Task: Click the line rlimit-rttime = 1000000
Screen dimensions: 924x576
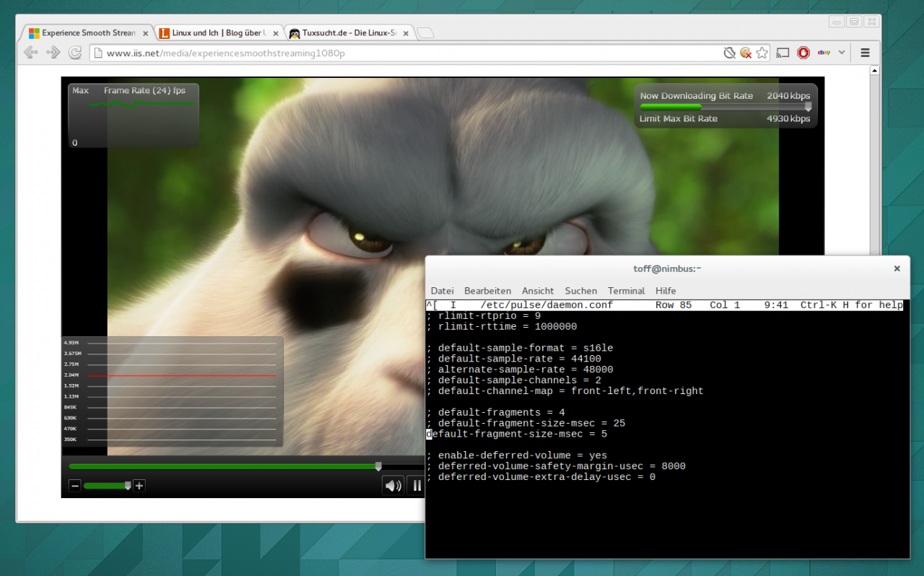Action: click(x=502, y=326)
